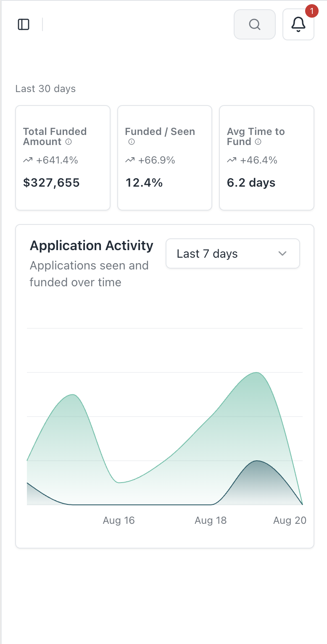Click trend arrow icon next to +66.9%
The image size is (327, 644).
[130, 160]
